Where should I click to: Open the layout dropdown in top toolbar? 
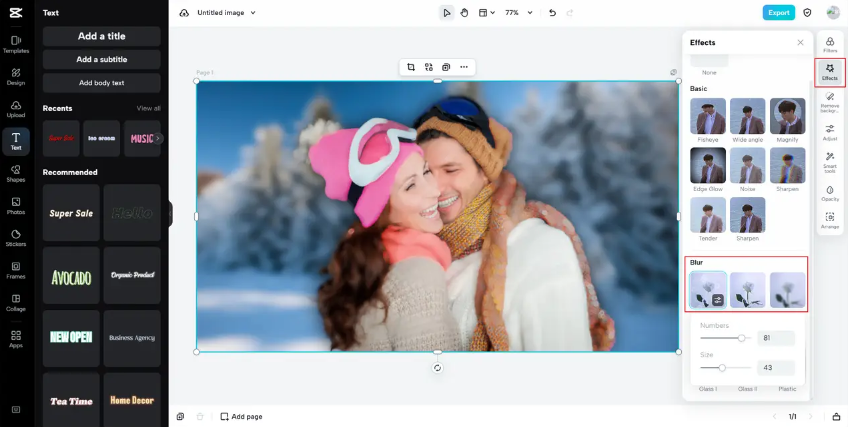point(487,13)
